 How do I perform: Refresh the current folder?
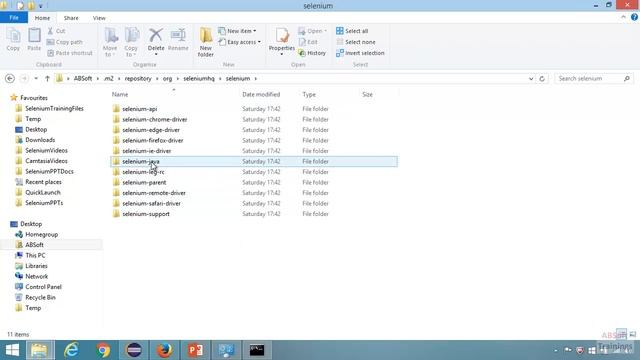[x=542, y=78]
